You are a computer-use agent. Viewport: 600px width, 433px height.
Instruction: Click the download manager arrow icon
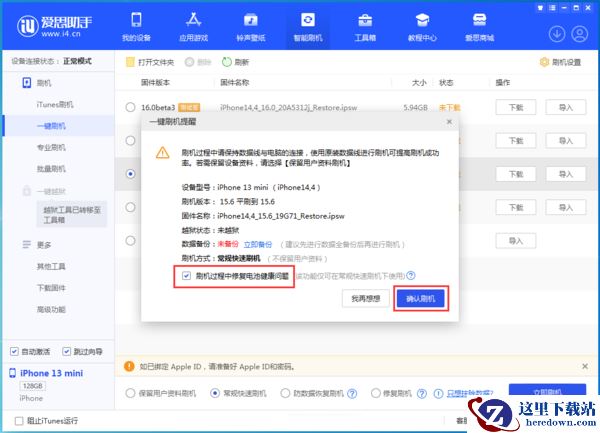click(x=557, y=34)
